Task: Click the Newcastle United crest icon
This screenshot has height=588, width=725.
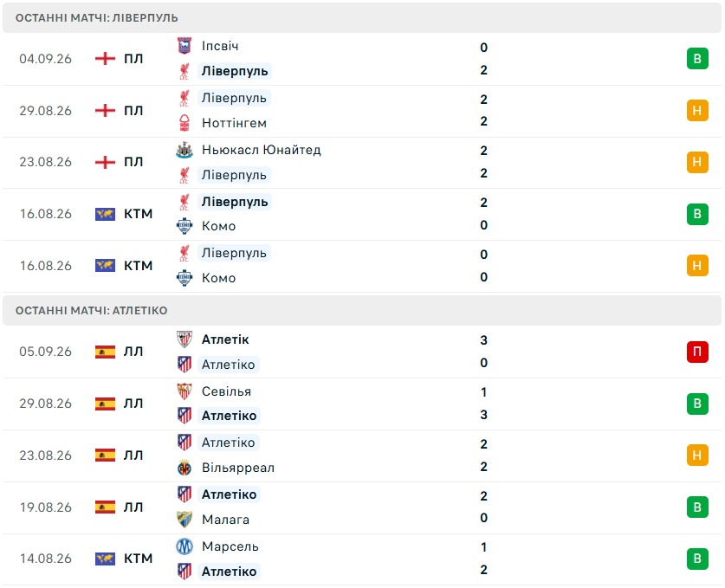Action: (184, 150)
